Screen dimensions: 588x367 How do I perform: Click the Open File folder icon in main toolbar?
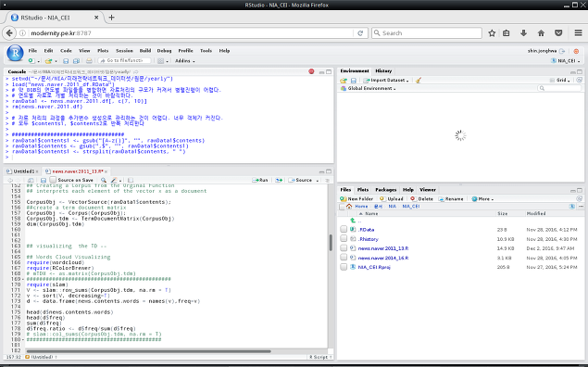click(48, 61)
